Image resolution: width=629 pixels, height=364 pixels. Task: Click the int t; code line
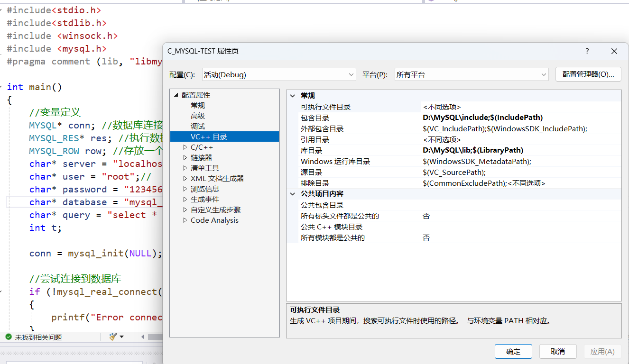[45, 227]
